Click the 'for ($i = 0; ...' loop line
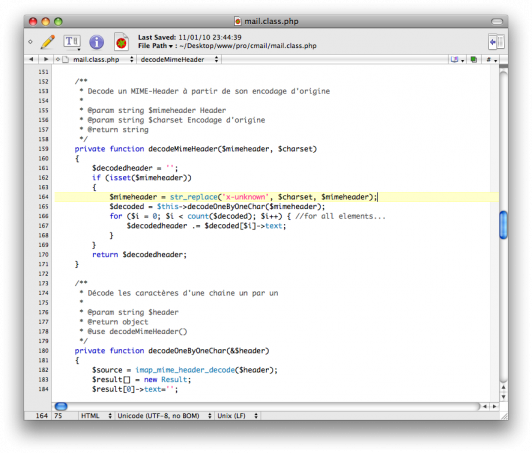532x453 pixels. pyautogui.click(x=247, y=216)
